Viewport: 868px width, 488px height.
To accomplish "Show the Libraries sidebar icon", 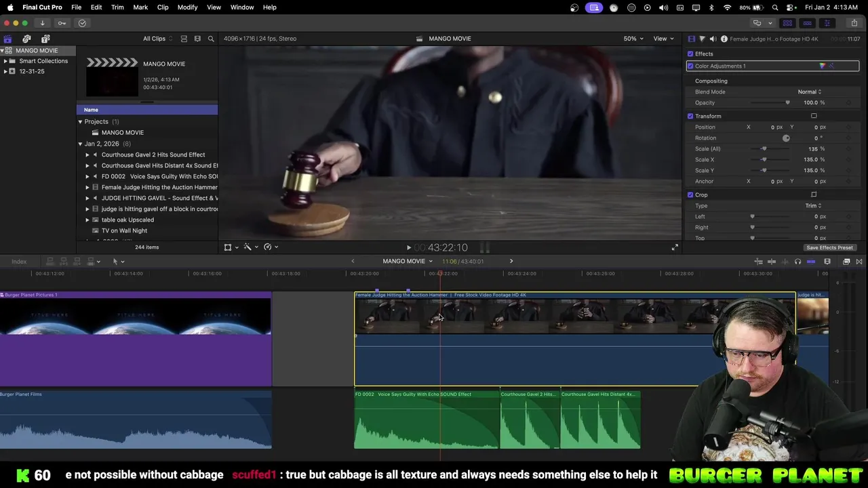I will [x=7, y=39].
